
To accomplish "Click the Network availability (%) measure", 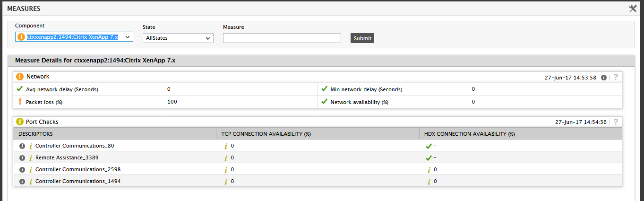I will [359, 102].
